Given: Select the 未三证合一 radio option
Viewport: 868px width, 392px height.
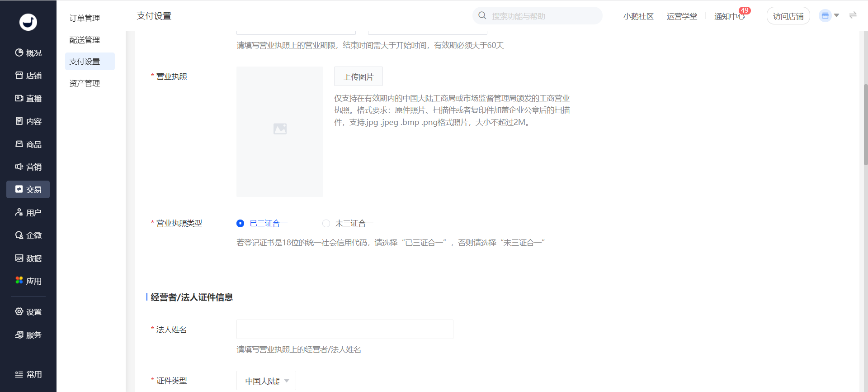Looking at the screenshot, I should tap(326, 223).
